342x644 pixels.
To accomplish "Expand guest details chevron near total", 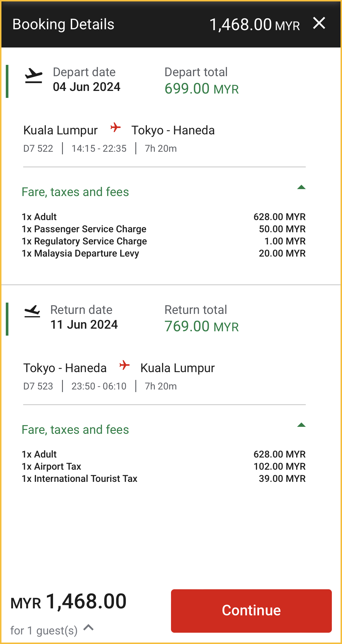I will [88, 628].
